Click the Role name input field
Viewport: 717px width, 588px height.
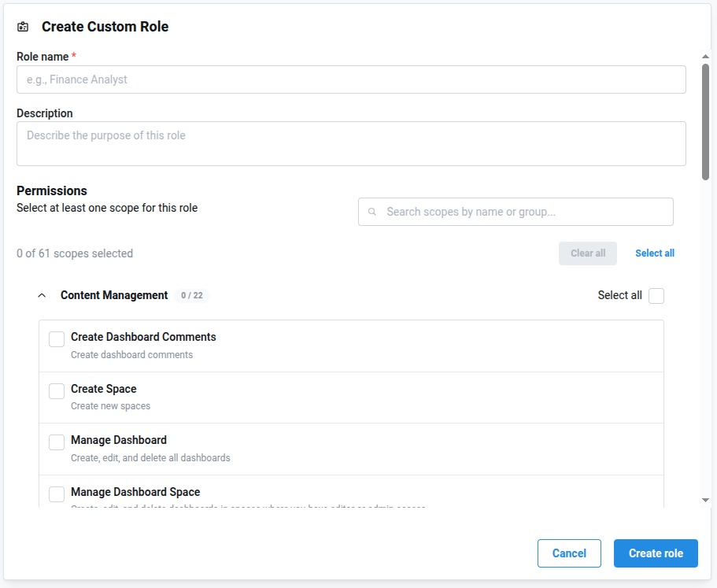coord(351,80)
